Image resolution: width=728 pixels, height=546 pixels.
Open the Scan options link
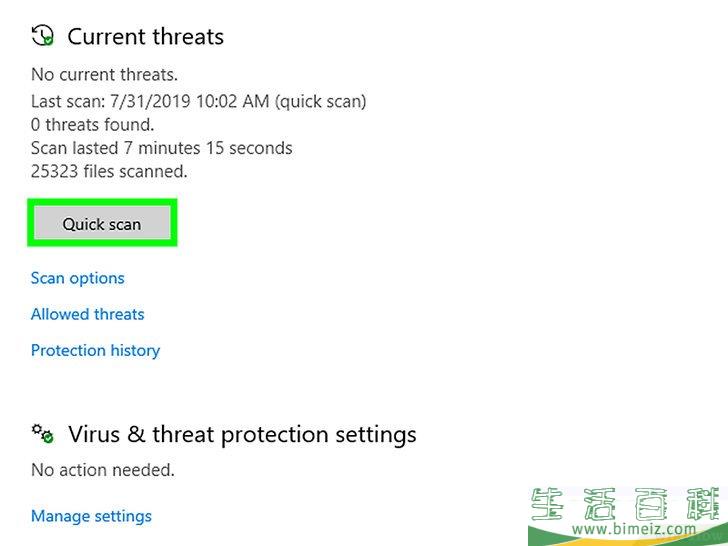78,278
